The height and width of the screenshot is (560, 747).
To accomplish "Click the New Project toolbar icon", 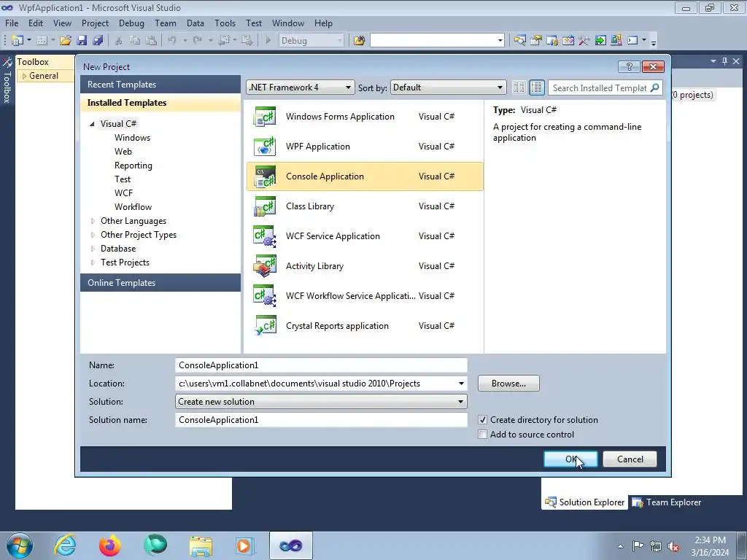I will pyautogui.click(x=18, y=41).
